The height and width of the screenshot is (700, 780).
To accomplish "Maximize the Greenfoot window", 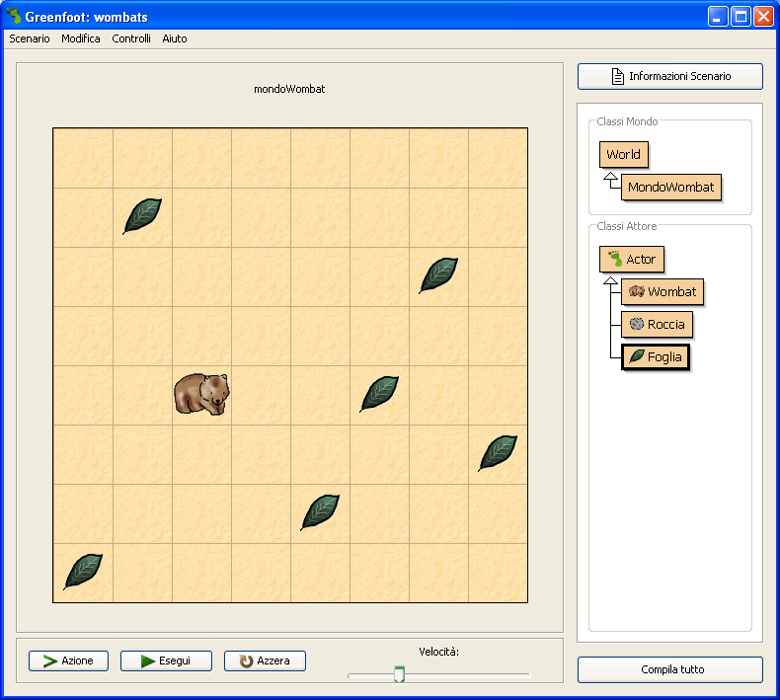I will (x=741, y=17).
